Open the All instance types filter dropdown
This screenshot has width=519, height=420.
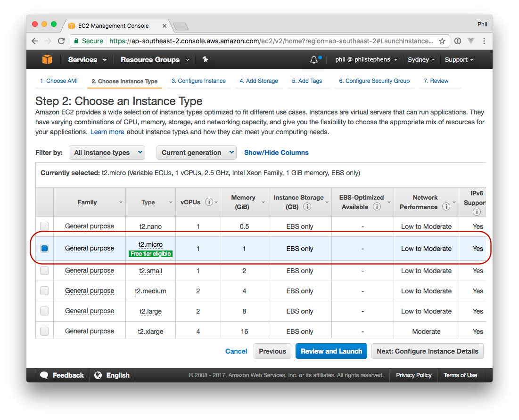107,153
